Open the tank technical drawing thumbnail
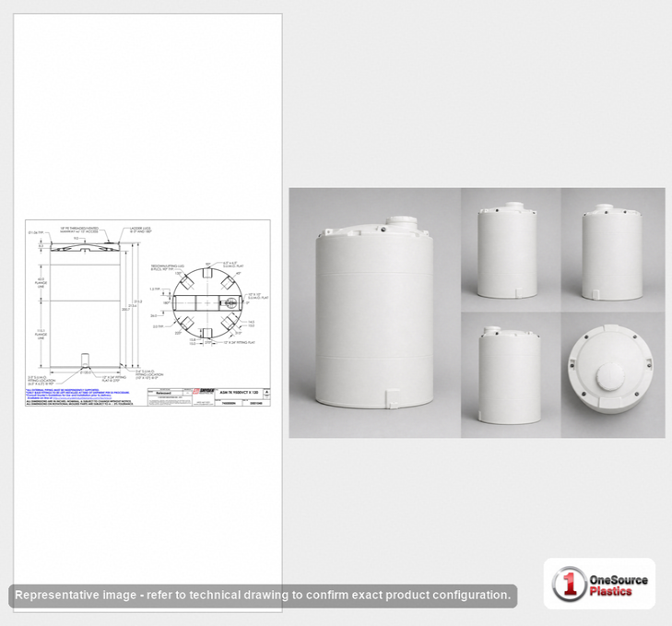 click(147, 313)
